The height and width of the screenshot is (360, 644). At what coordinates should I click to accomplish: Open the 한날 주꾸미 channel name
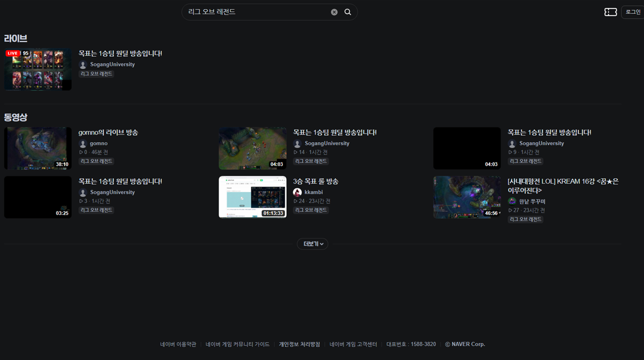533,202
